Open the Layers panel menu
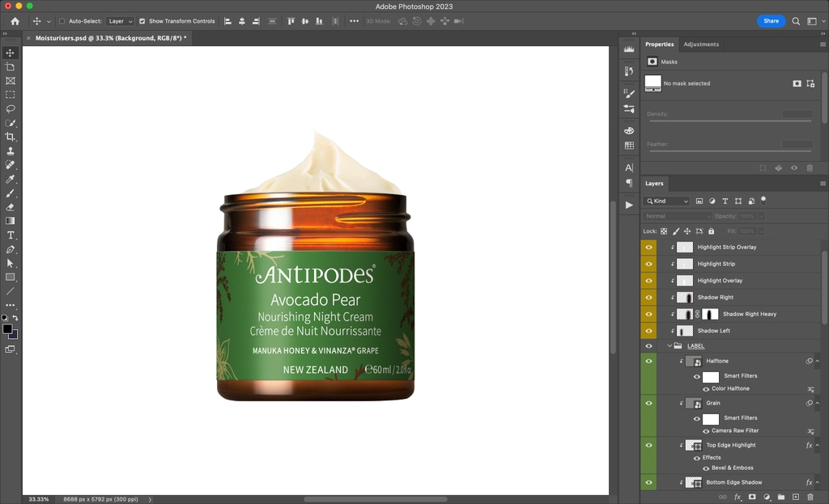Viewport: 829px width, 504px height. coord(823,184)
